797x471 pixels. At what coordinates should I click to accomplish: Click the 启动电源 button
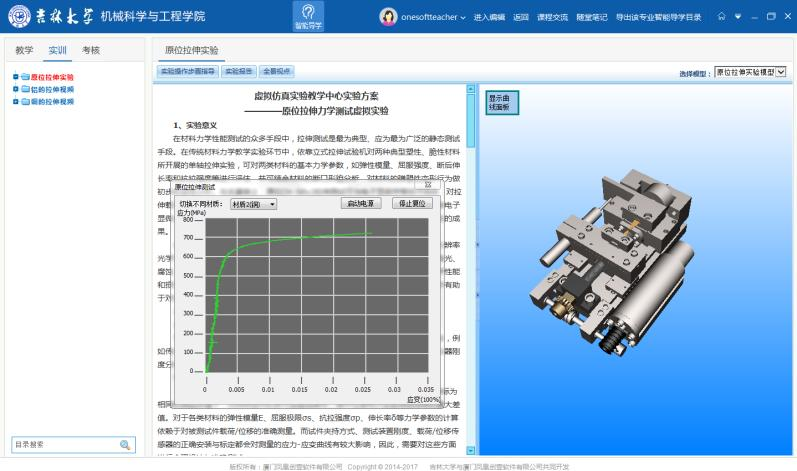point(361,203)
